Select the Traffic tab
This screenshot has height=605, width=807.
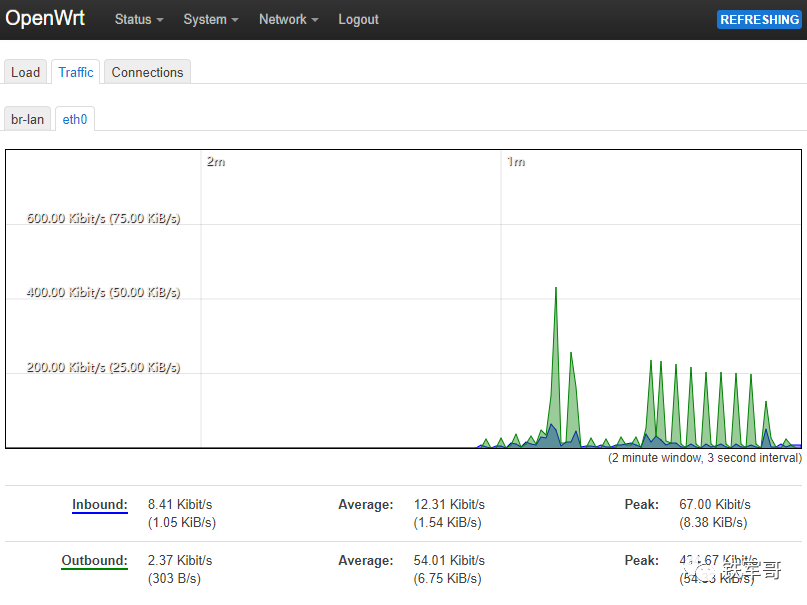[x=76, y=72]
